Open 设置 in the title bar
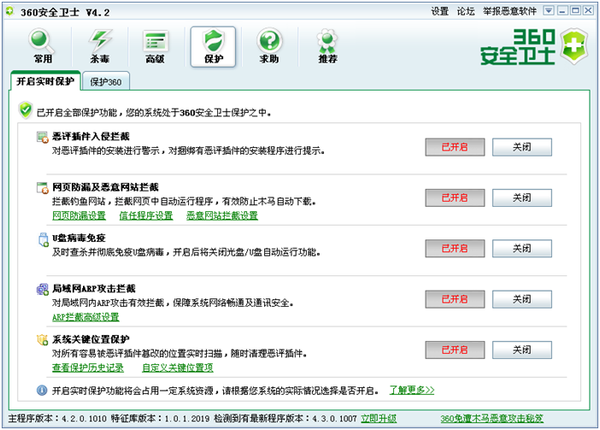Image resolution: width=600 pixels, height=430 pixels. click(x=440, y=12)
